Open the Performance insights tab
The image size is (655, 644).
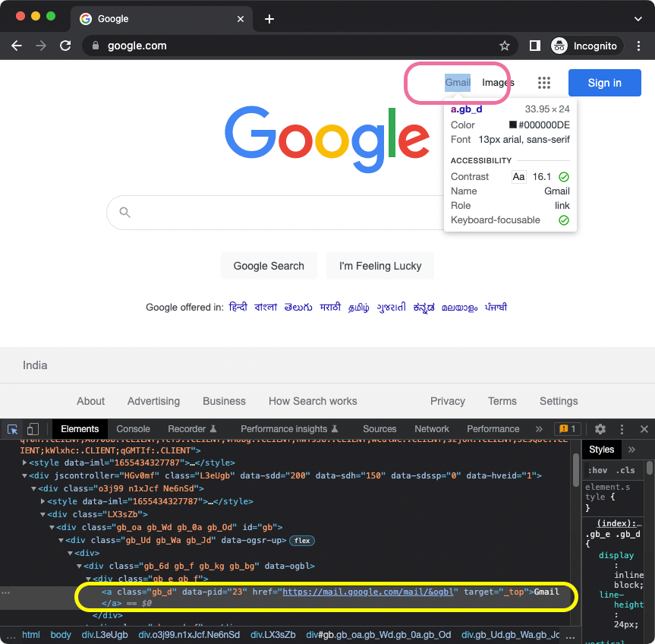289,429
